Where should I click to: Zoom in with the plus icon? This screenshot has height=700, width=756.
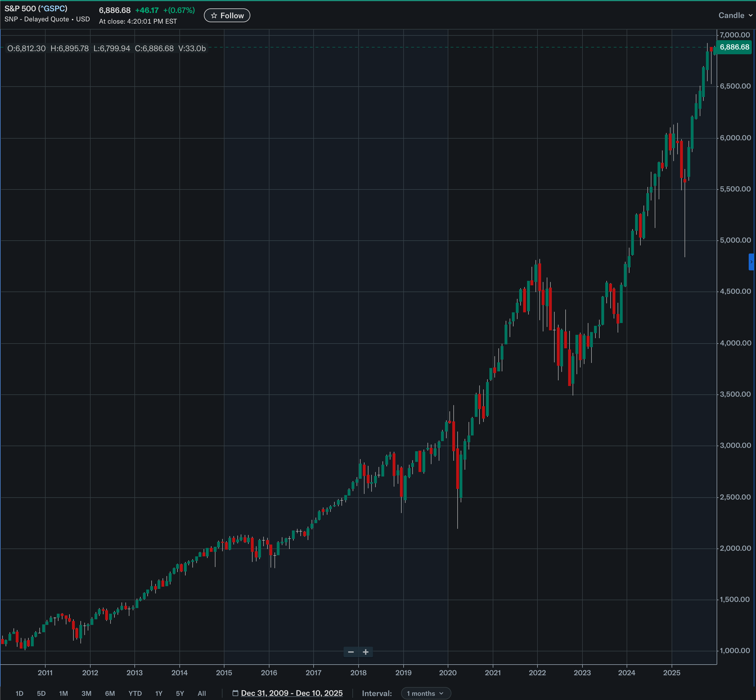coord(366,652)
